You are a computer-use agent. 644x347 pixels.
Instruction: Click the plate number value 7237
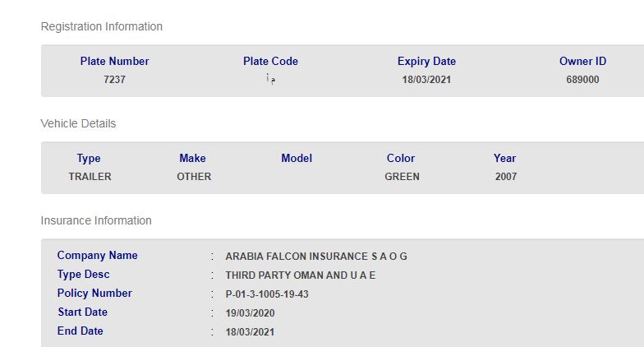pos(115,80)
